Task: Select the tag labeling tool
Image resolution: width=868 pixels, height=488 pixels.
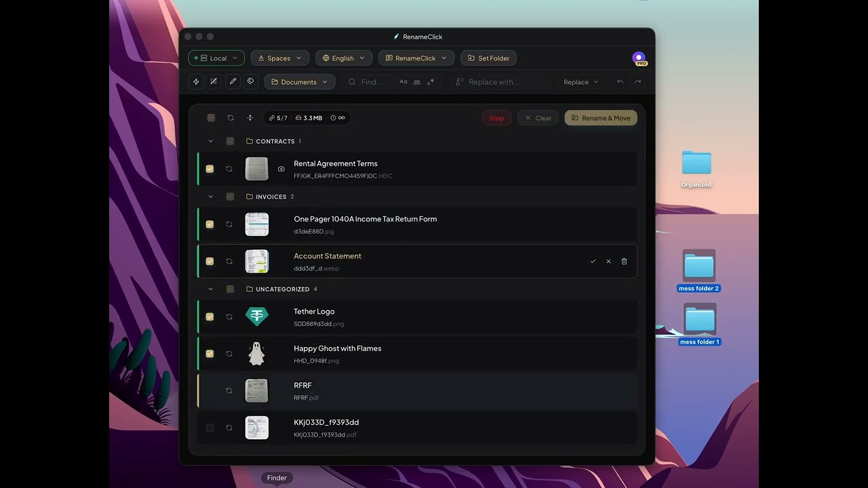Action: (250, 81)
